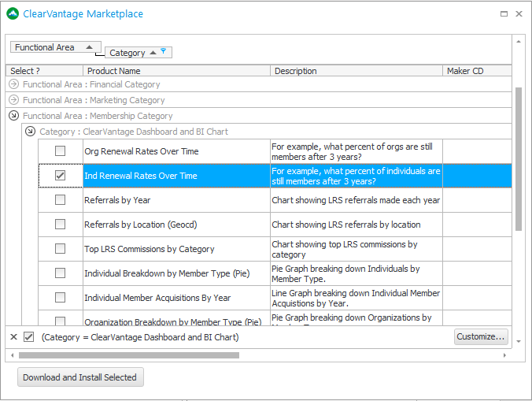Select Referrals by Location (Geocd) checkbox

60,225
